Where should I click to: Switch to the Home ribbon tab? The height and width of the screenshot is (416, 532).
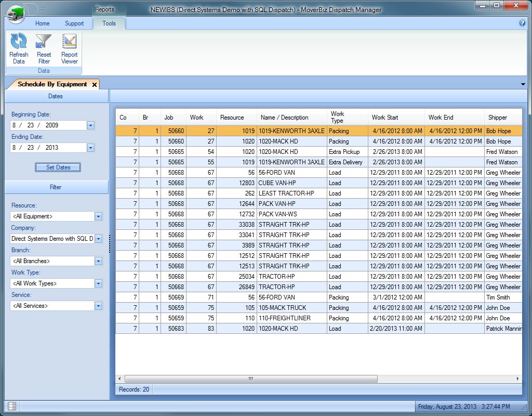click(43, 23)
